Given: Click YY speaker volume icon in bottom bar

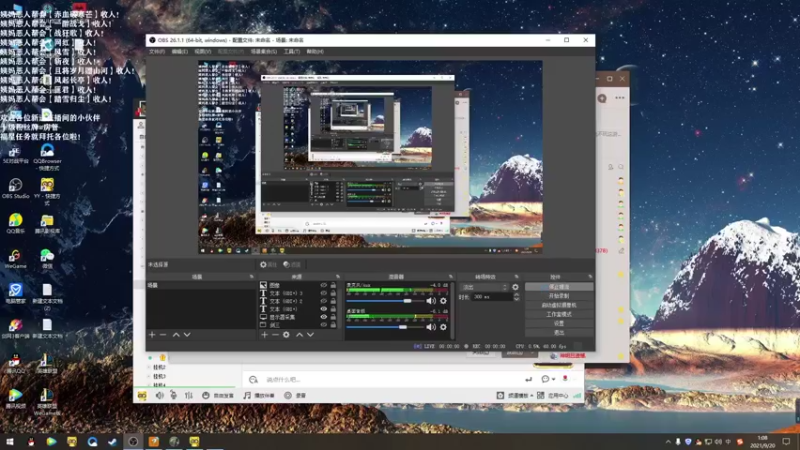Looking at the screenshot, I should pos(160,395).
